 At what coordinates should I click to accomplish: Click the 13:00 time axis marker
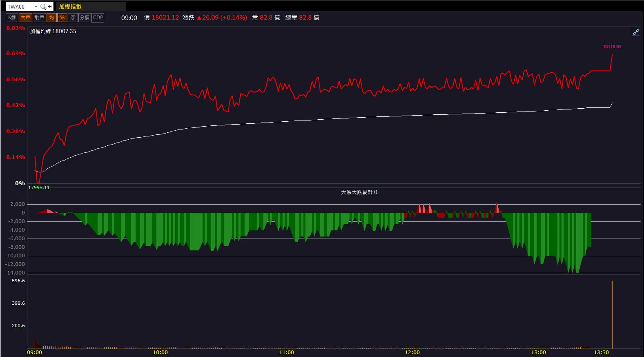539,352
